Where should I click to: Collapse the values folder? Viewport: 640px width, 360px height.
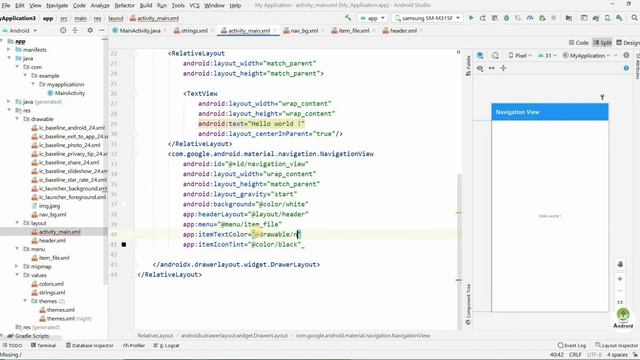coord(18,275)
